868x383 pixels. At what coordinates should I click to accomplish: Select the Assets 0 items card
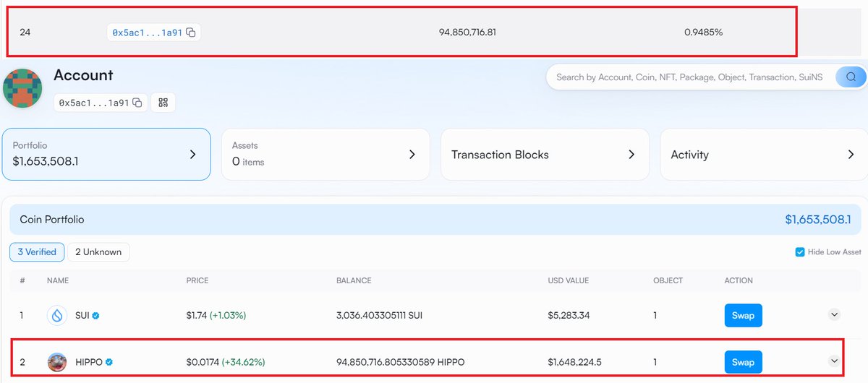point(325,154)
